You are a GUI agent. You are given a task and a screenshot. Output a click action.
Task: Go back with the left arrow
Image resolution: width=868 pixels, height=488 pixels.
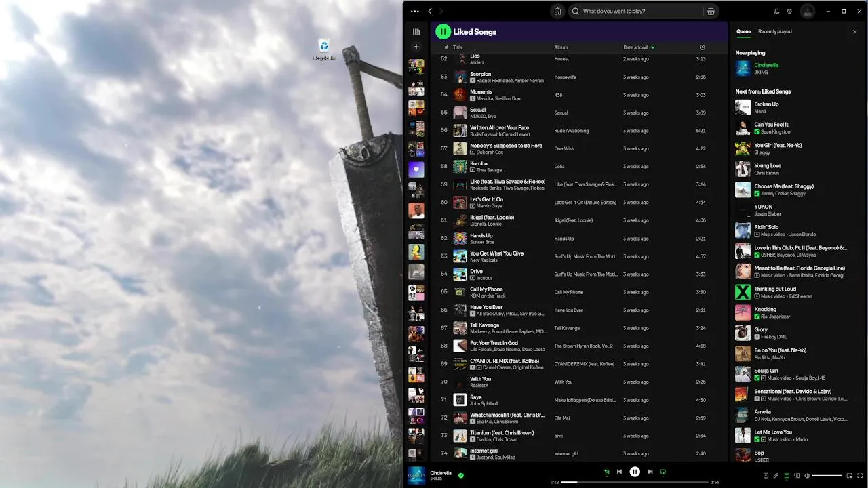(x=430, y=12)
